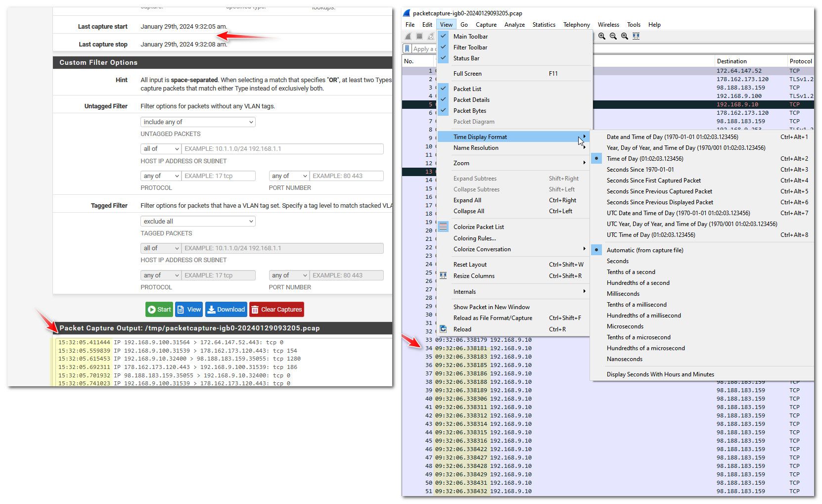Click untagged protocol input field
This screenshot has height=504, width=822.
[x=219, y=176]
